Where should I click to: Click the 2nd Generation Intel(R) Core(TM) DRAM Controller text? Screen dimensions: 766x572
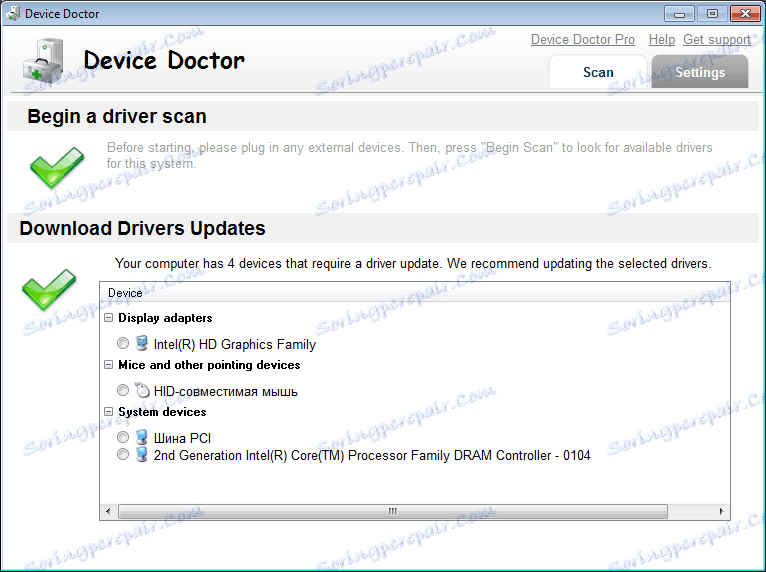(372, 455)
